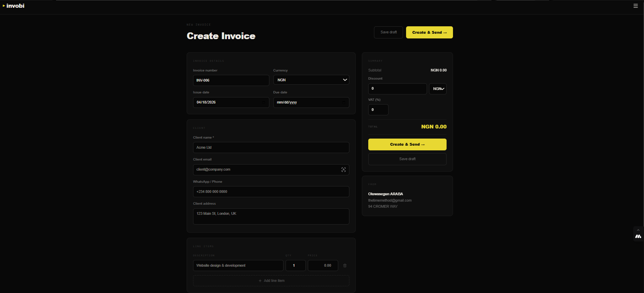Screen dimensions: 644x293
Task: Click Create & Send in the summary panel
Action: pos(407,144)
